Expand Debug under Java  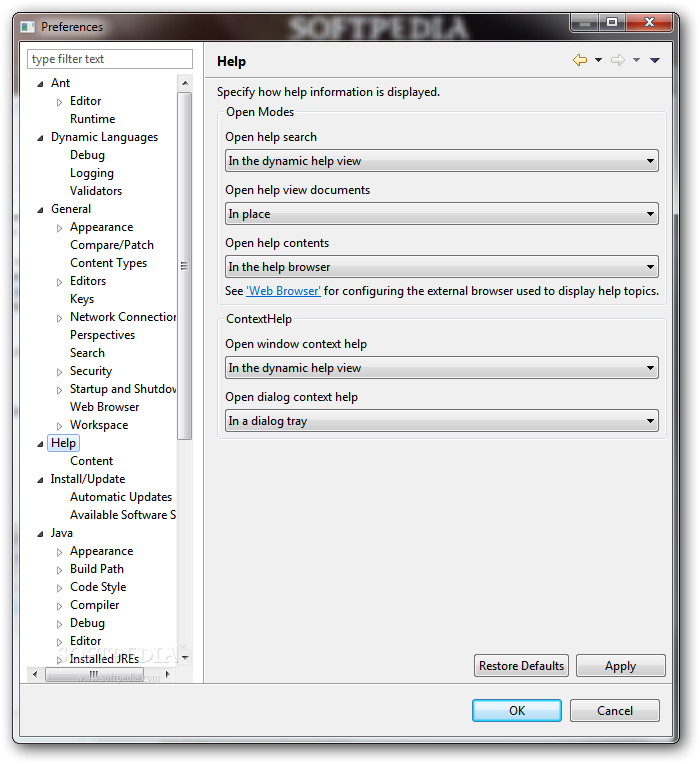point(59,625)
